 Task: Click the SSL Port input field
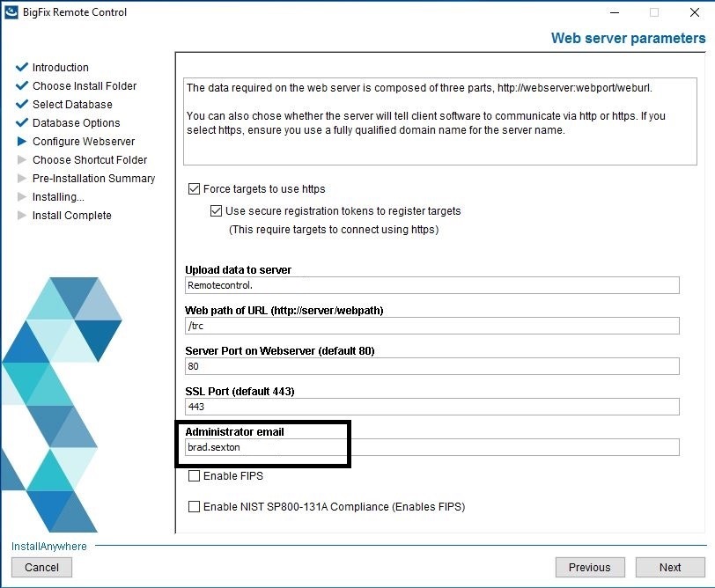click(431, 407)
